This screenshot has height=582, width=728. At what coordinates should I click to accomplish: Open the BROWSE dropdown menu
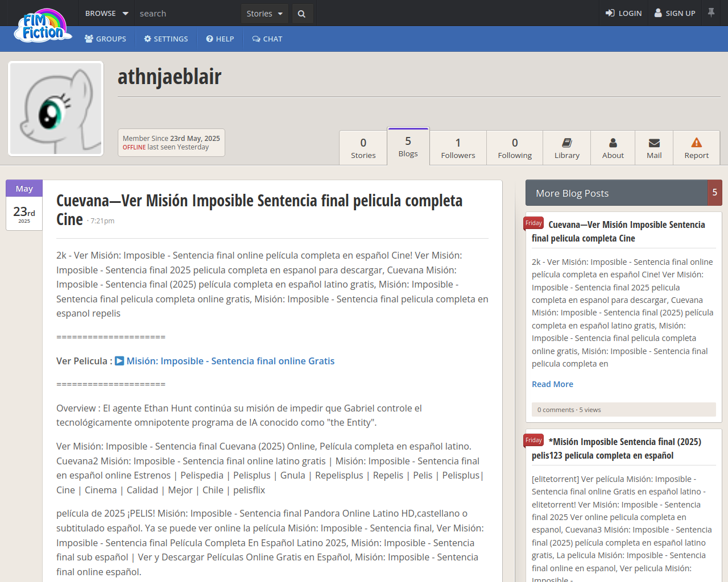[x=106, y=13]
